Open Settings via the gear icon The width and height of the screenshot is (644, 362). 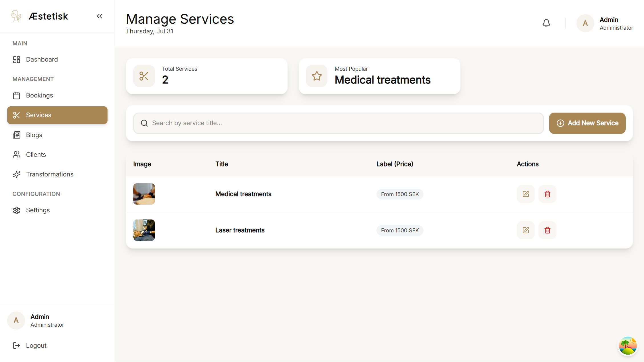point(17,210)
